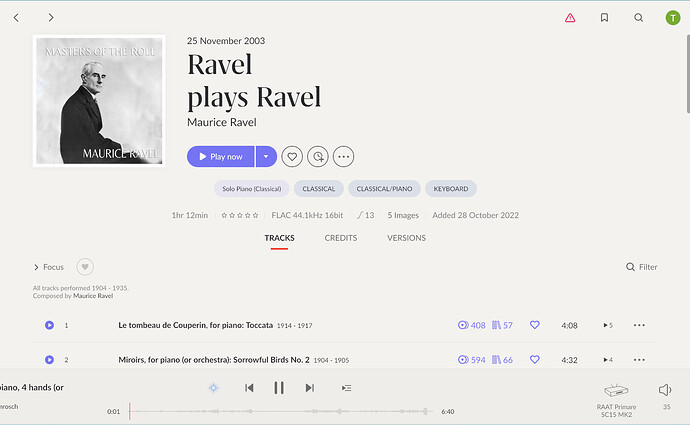Click the playback waveform seek bar
This screenshot has height=425, width=690.
[280, 411]
